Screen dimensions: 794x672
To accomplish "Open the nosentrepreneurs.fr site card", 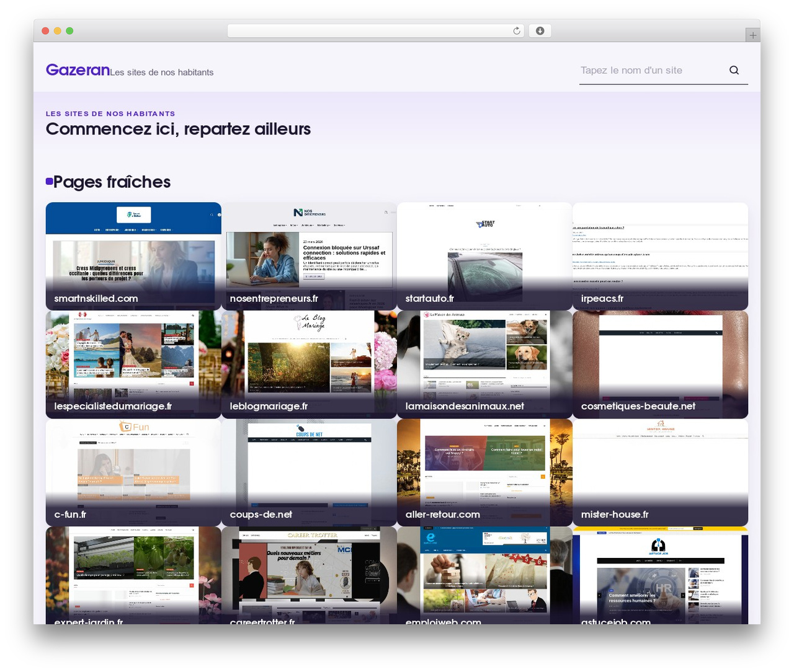I will (309, 256).
